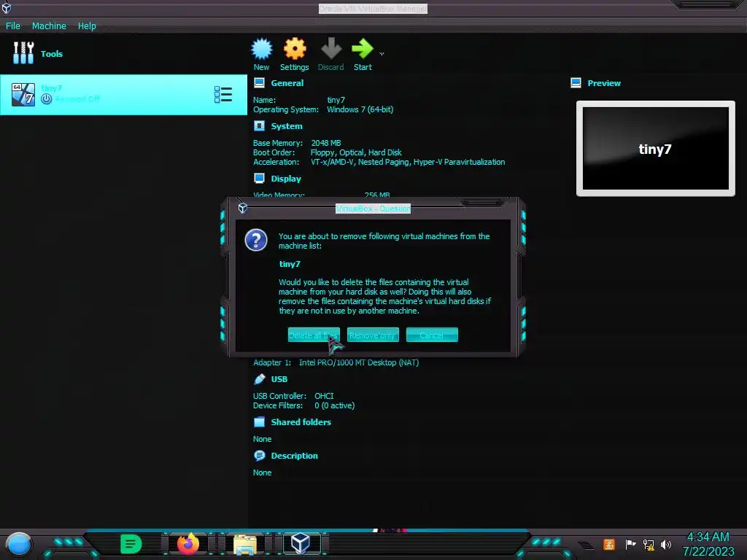Click the USB plug icon
This screenshot has height=560, width=747.
coord(259,379)
